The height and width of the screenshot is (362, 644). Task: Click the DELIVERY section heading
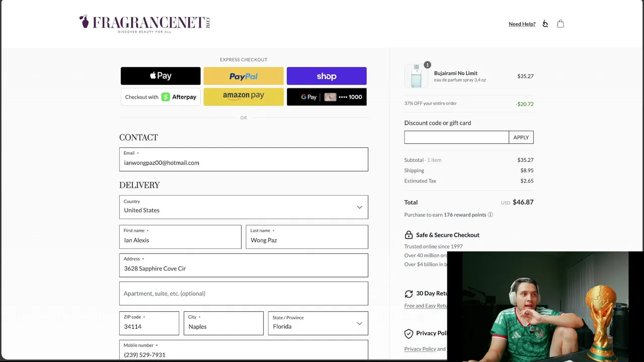(x=139, y=185)
